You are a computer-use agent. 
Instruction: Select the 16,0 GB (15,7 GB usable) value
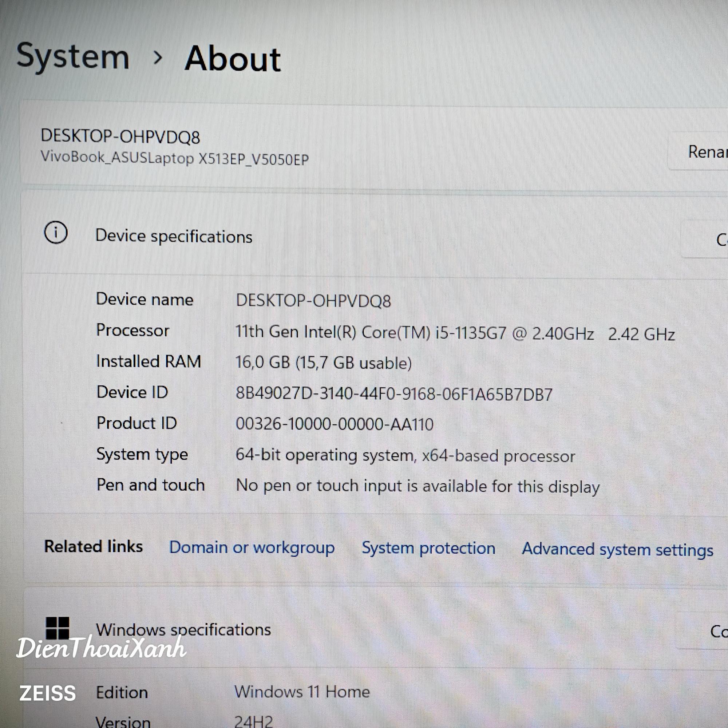[x=324, y=363]
